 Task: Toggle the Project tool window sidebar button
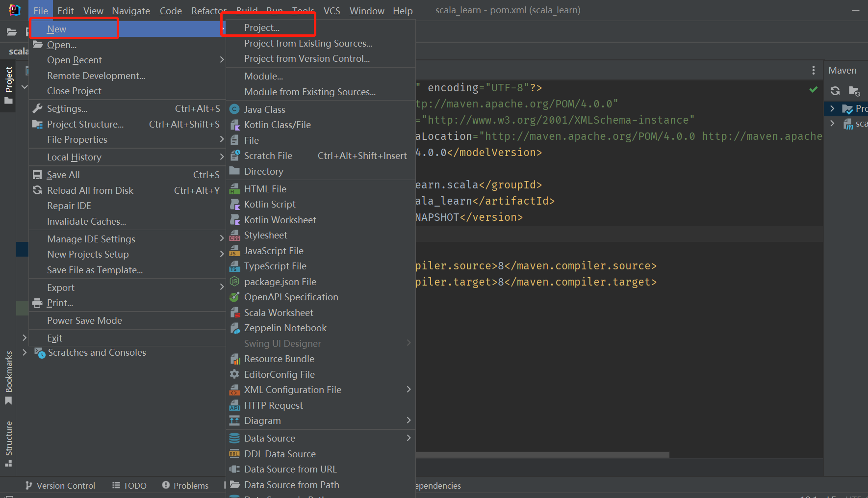click(x=8, y=85)
